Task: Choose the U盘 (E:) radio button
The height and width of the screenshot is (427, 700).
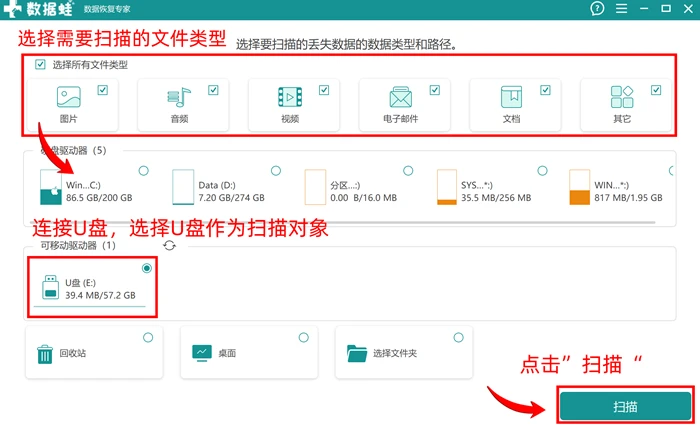Action: [x=146, y=268]
